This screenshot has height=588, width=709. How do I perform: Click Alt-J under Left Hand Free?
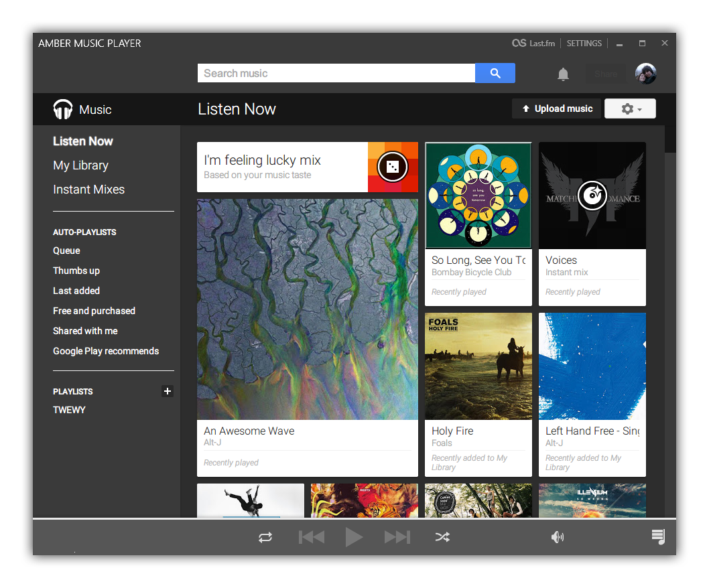click(x=554, y=443)
